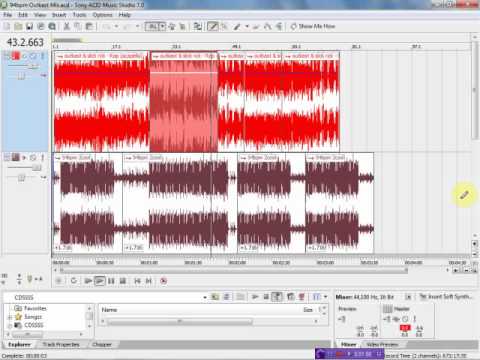This screenshot has width=480, height=360.
Task: Click the metronome icon beside transport
Action: pyautogui.click(x=30, y=279)
